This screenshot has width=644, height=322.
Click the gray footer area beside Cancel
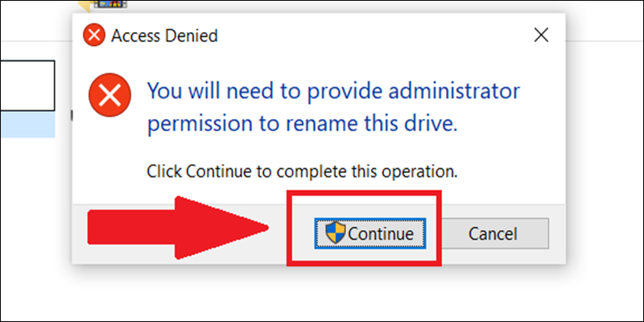click(x=557, y=233)
